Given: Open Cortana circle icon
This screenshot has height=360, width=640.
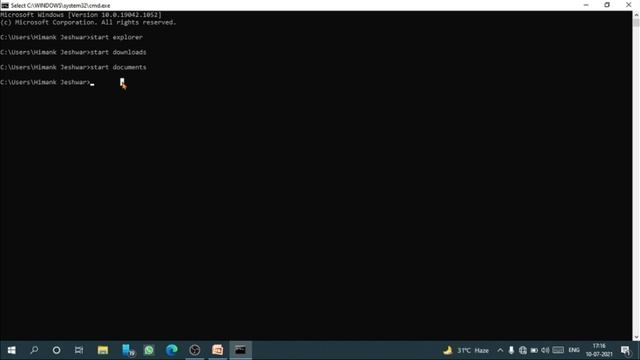Looking at the screenshot, I should (56, 350).
